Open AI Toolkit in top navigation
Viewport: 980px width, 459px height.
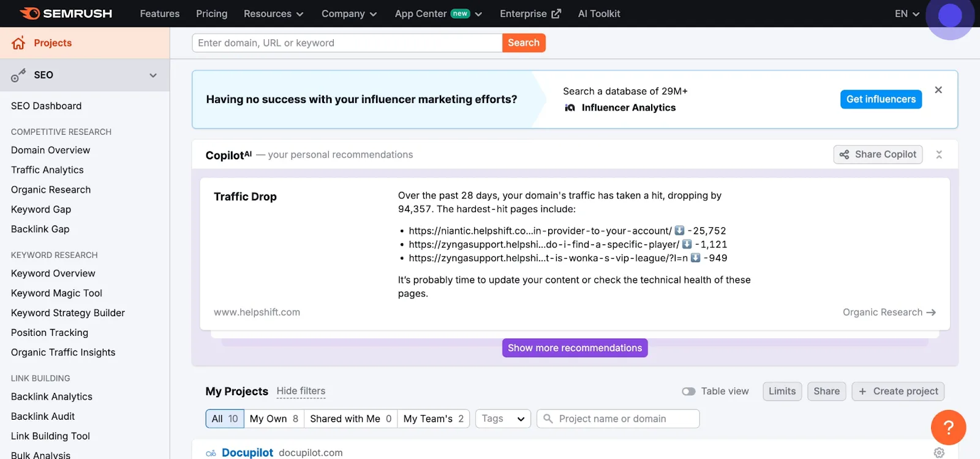pyautogui.click(x=599, y=13)
